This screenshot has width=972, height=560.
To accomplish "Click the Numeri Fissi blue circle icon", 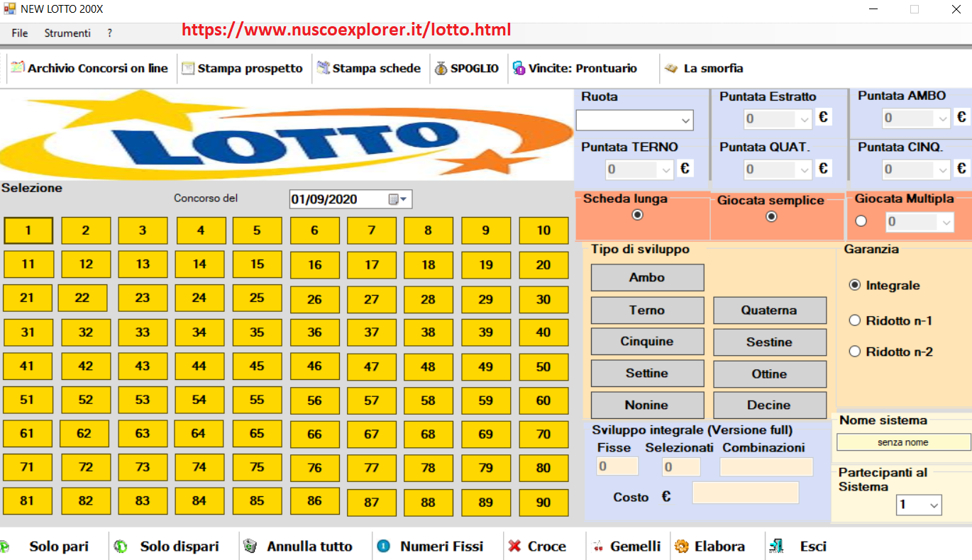I will (384, 547).
